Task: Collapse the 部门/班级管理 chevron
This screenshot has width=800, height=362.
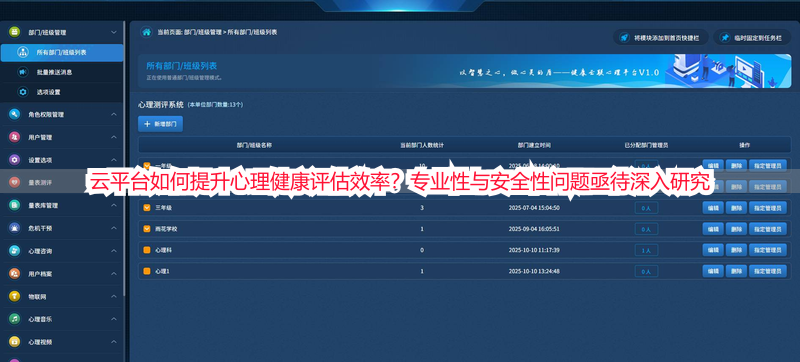Action: tap(114, 32)
